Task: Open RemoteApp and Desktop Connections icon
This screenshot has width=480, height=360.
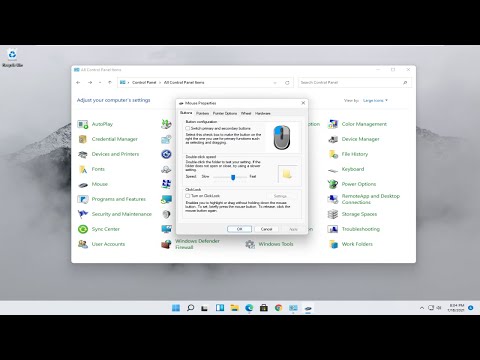Action: click(333, 199)
